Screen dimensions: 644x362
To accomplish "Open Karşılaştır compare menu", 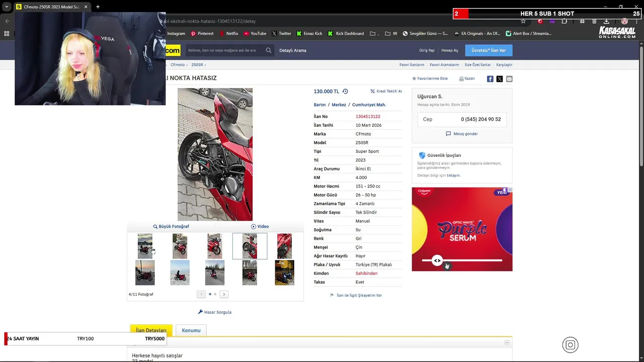I will (504, 65).
